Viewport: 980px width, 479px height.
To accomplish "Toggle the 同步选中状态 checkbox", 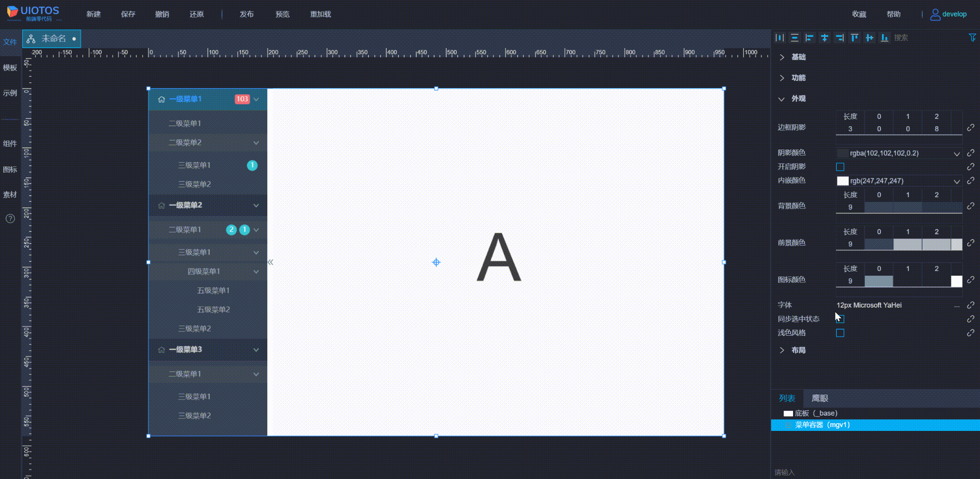I will click(840, 319).
